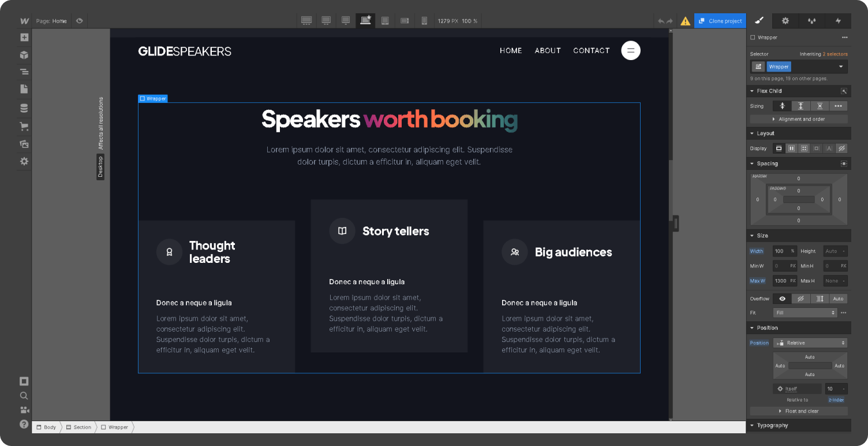Screen dimensions: 868x446
Task: Click the 2 selectors inheriting link
Action: [x=835, y=54]
